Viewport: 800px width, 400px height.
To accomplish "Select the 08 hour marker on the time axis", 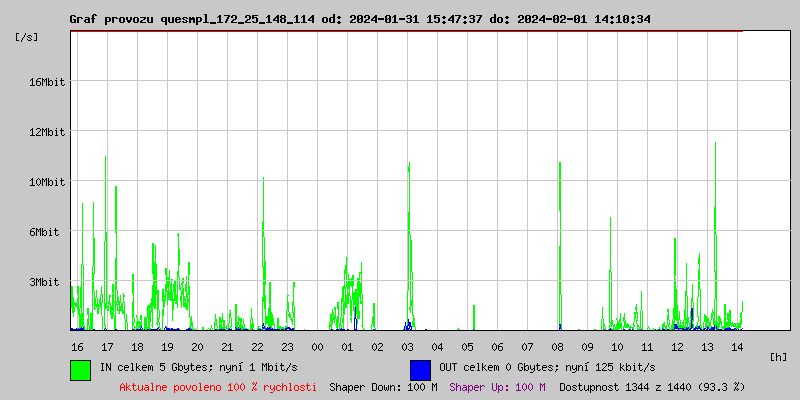I will tap(557, 347).
